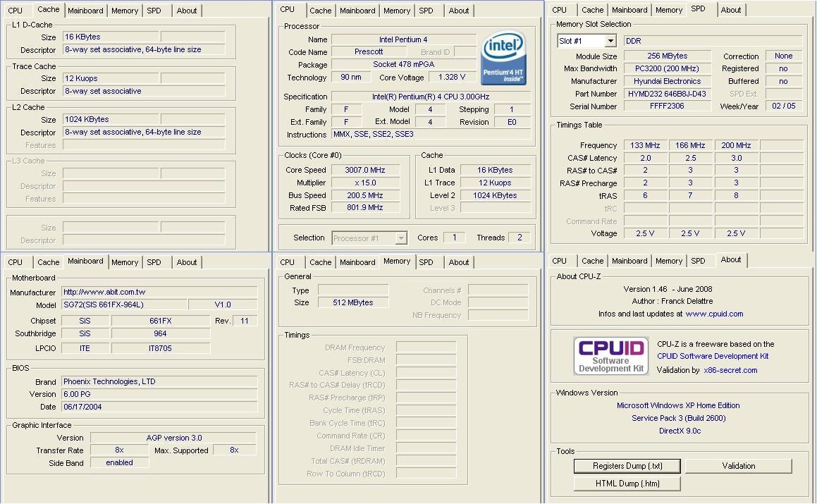The image size is (817, 504).
Task: Open the Processor #1 selection dropdown
Action: click(400, 238)
